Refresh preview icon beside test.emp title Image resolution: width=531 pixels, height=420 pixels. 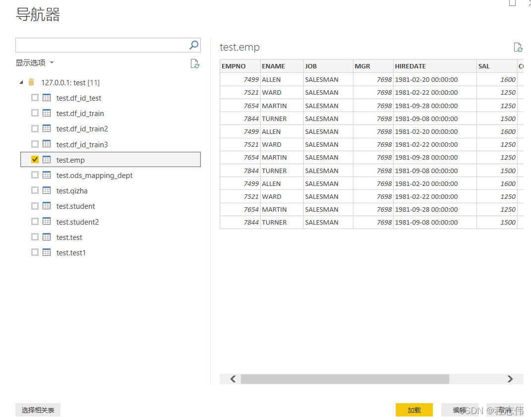click(x=518, y=48)
